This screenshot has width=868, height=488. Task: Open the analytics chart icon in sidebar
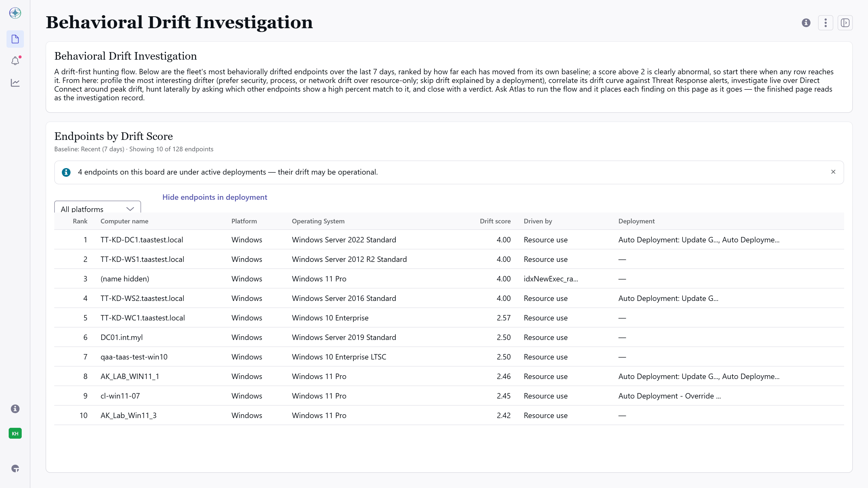15,82
